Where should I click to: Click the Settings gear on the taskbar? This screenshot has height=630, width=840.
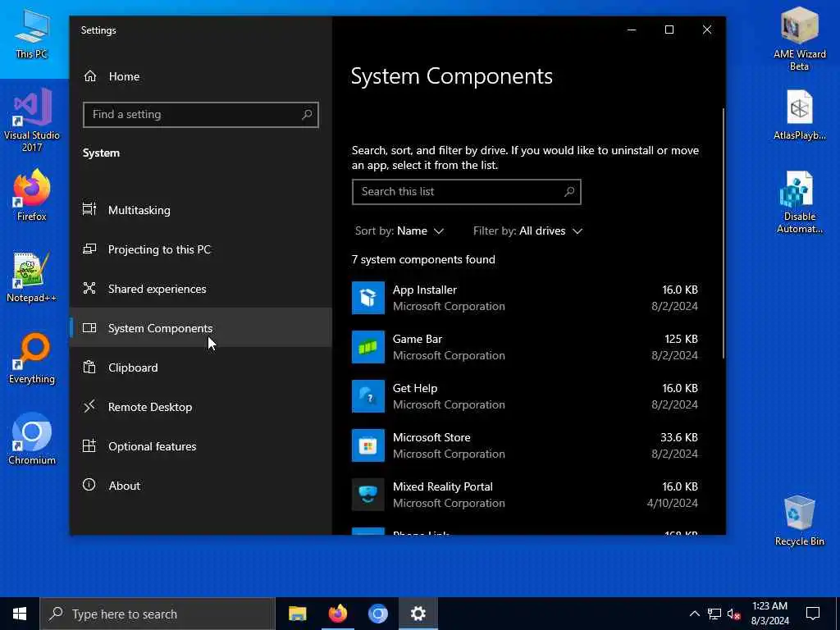(x=418, y=614)
